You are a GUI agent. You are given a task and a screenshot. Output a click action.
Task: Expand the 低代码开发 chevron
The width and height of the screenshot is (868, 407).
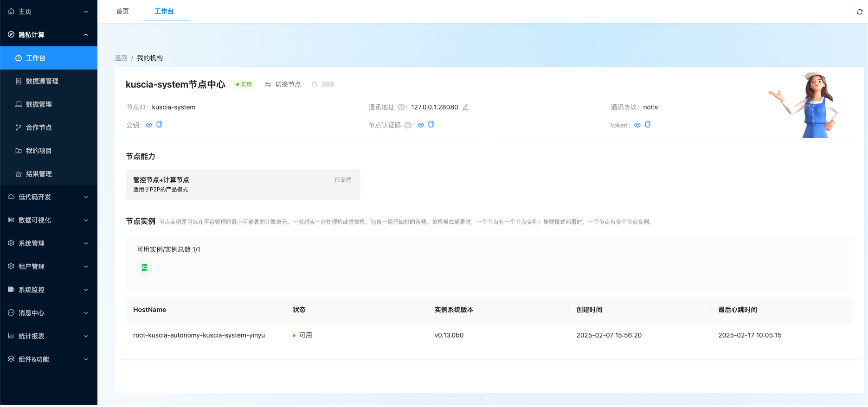point(86,197)
